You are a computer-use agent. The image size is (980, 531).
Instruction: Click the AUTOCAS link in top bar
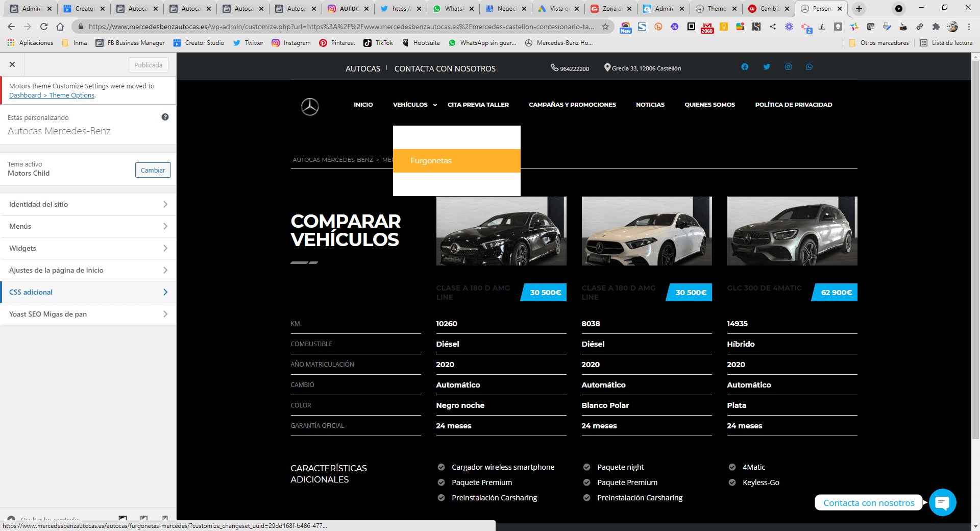[x=363, y=68]
